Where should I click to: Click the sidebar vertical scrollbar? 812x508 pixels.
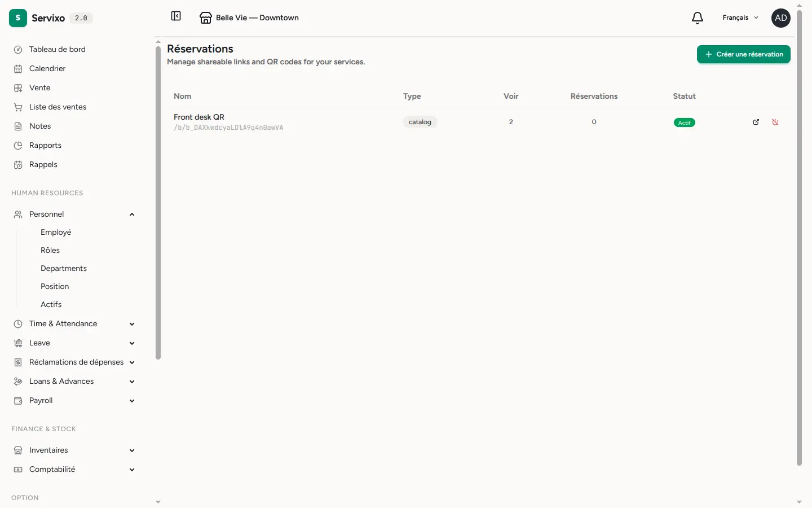click(x=158, y=202)
